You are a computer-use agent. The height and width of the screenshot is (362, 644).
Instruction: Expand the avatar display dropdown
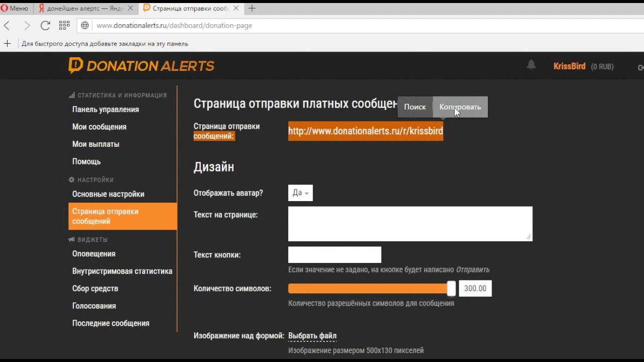[300, 193]
